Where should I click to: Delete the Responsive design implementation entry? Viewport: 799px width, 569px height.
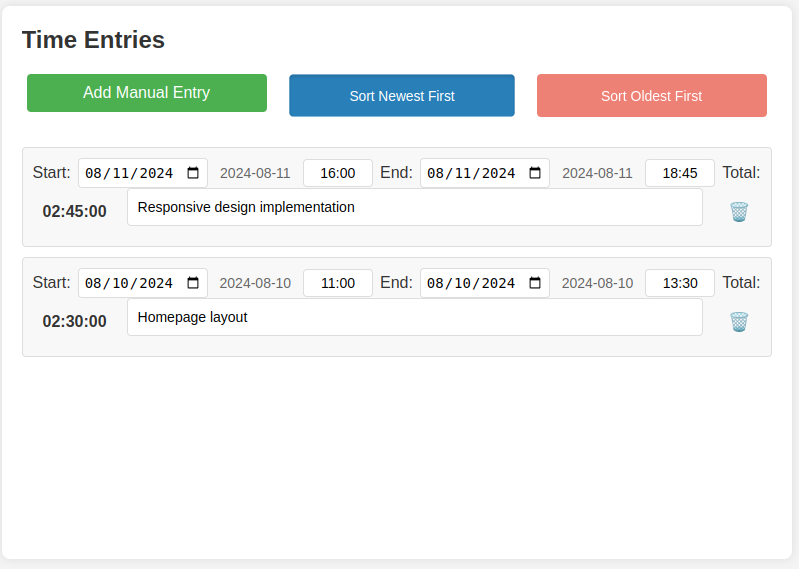(739, 211)
